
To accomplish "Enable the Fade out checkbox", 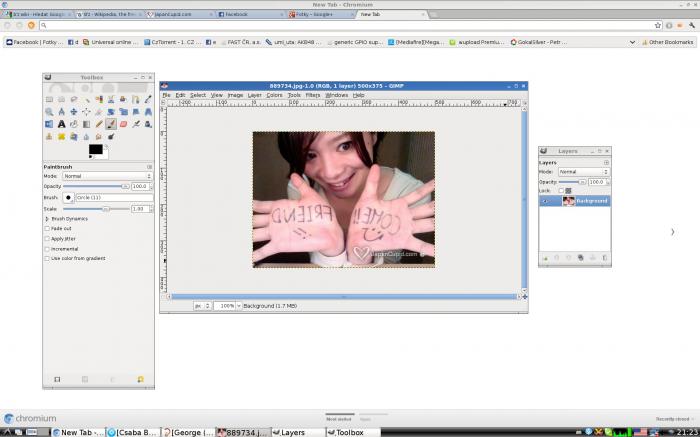I will tap(47, 229).
